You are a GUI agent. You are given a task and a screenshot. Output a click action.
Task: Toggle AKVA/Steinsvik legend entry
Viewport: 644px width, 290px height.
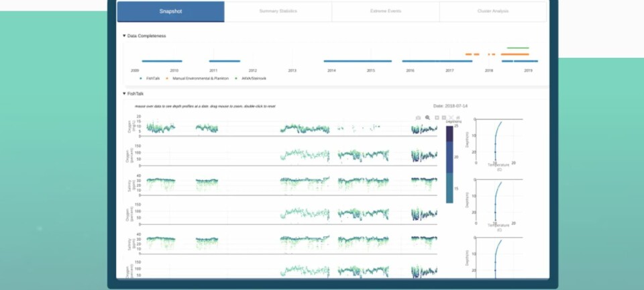[x=251, y=79]
